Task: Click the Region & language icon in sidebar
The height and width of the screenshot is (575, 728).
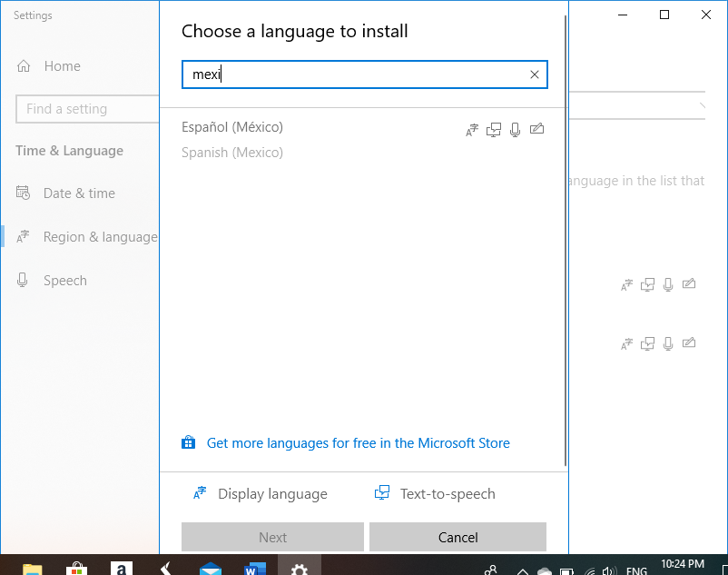Action: tap(23, 236)
